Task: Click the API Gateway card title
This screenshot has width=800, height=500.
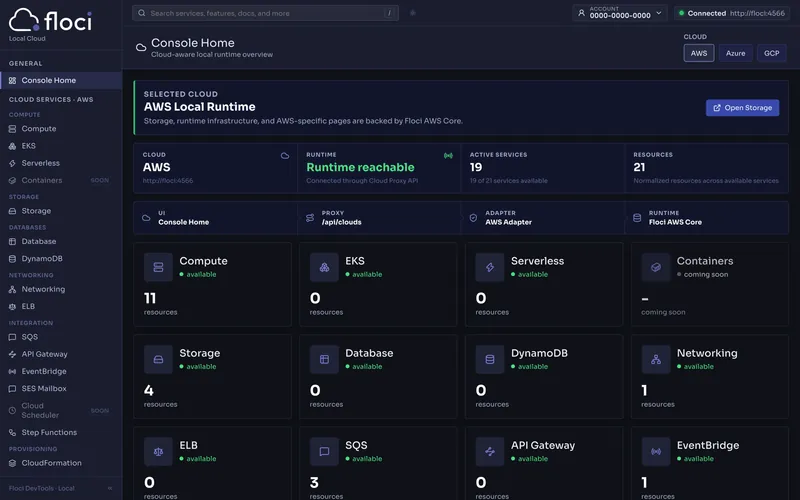Action: [543, 445]
